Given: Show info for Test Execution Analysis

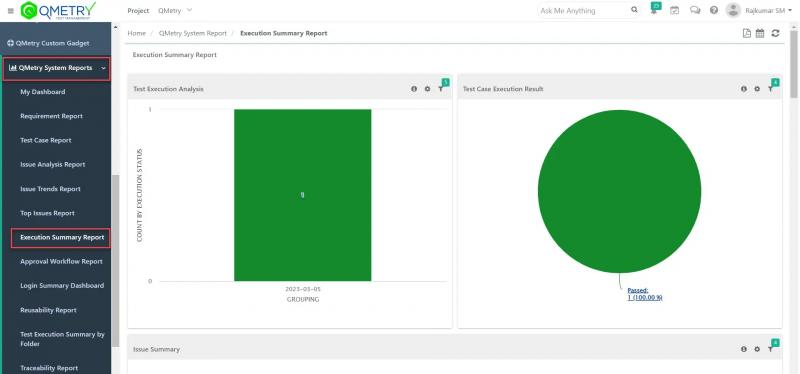Looking at the screenshot, I should tap(414, 89).
